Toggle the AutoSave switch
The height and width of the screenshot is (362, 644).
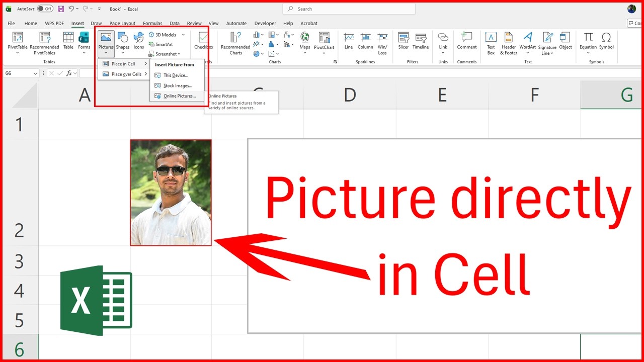(45, 9)
